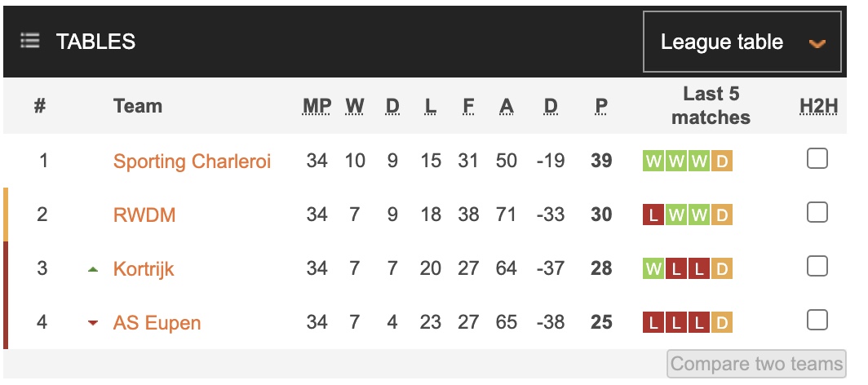Click the P points column header

click(601, 106)
